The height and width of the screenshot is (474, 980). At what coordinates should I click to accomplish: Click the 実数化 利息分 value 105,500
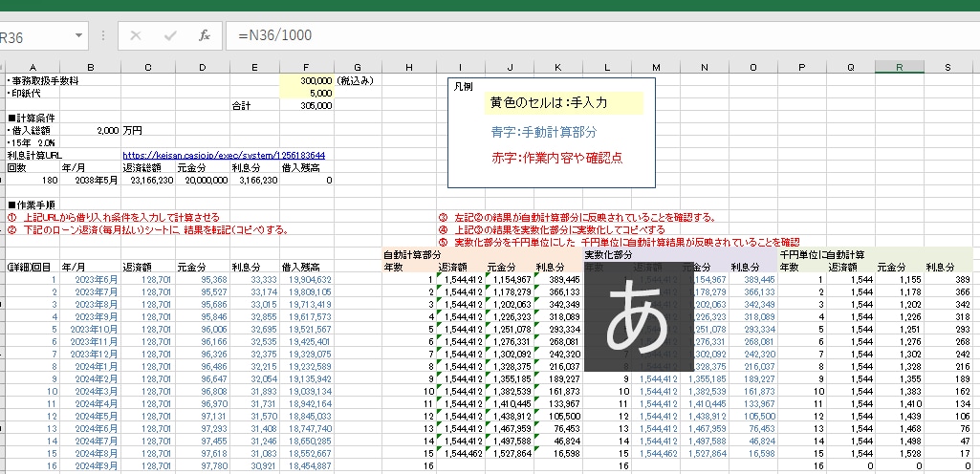[x=753, y=416]
